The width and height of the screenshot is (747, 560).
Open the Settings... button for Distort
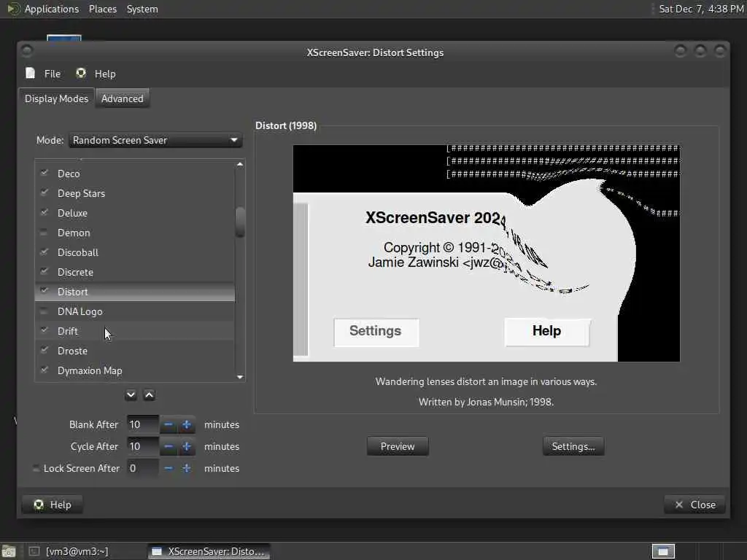coord(573,446)
